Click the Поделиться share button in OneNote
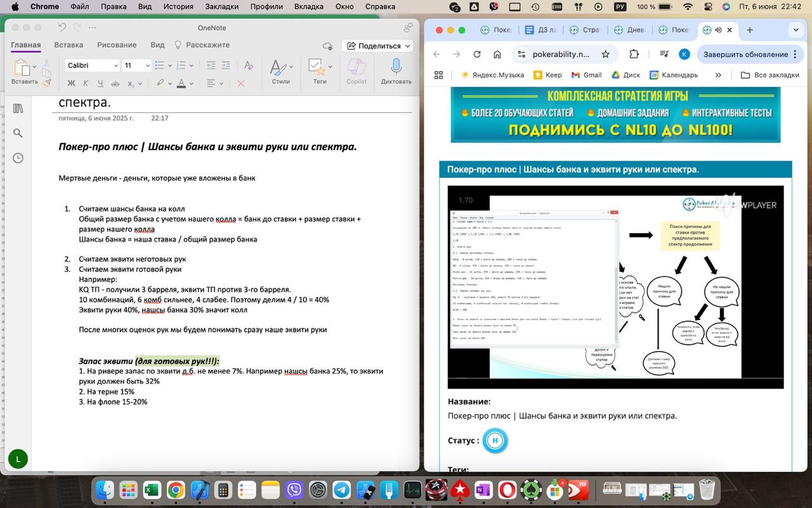Screen dimensions: 812x508 pyautogui.click(x=377, y=46)
